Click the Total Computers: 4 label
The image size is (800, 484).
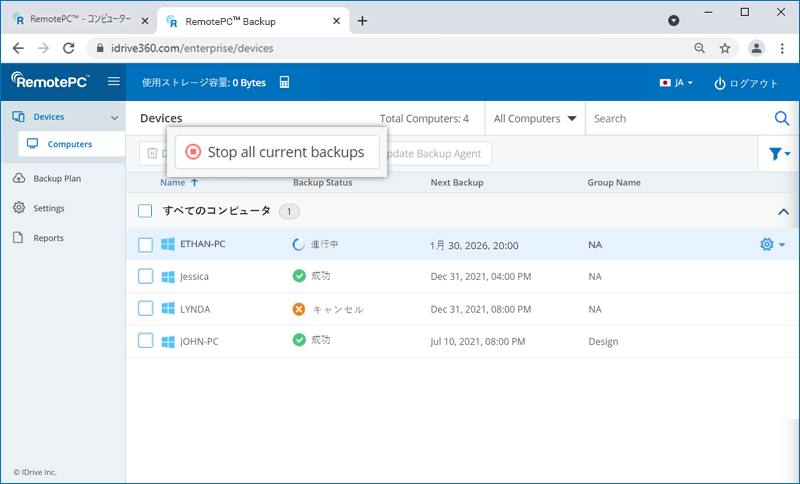click(424, 118)
